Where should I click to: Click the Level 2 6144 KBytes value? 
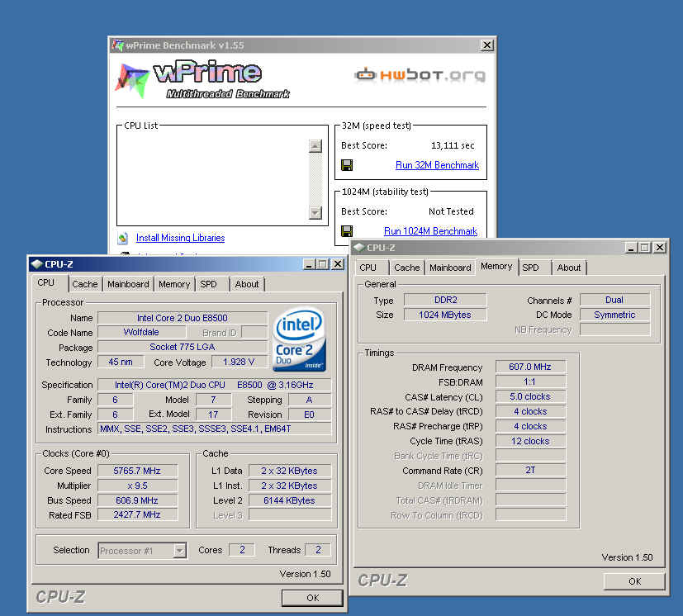(289, 500)
